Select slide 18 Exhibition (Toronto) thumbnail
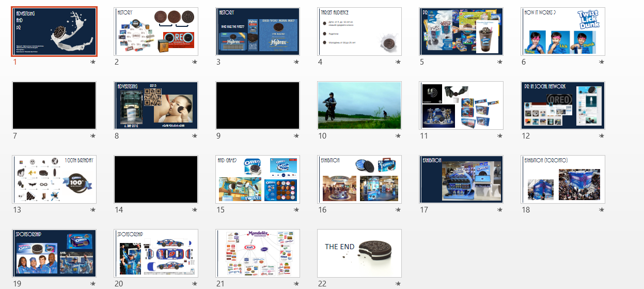644x289 pixels. point(563,179)
